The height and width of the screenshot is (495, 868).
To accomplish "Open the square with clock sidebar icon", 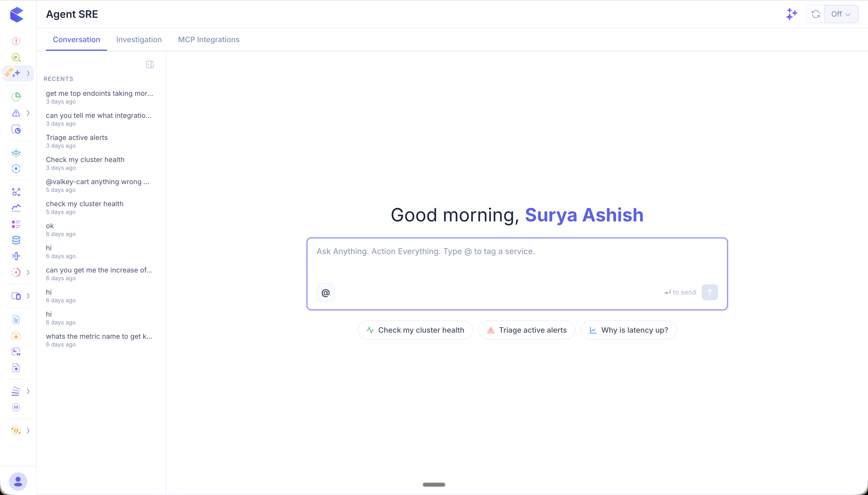I will [16, 129].
